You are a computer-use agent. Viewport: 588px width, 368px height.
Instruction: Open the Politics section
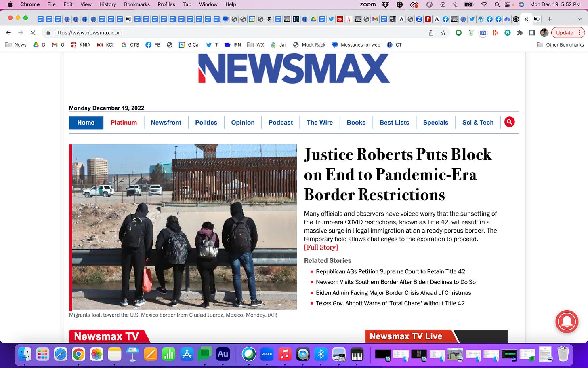(x=206, y=123)
